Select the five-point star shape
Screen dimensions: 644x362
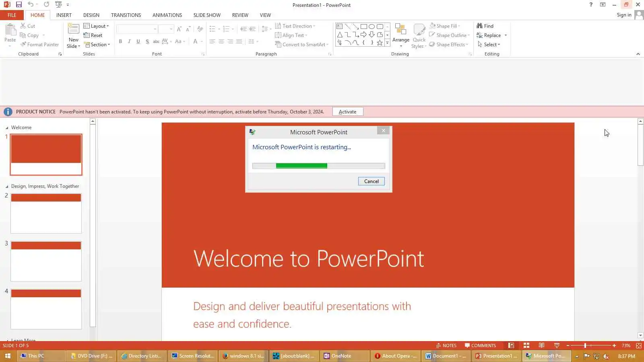tap(380, 43)
